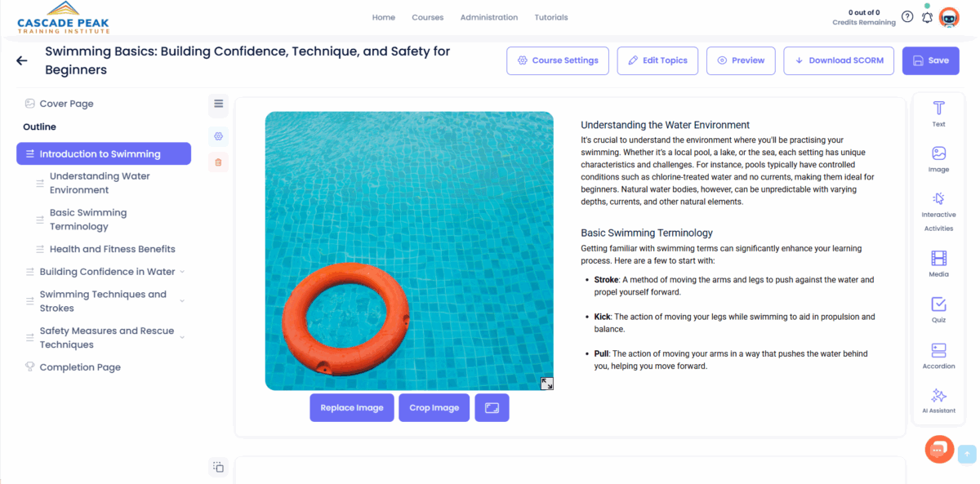The width and height of the screenshot is (980, 484).
Task: Add an Accordion block
Action: point(938,355)
